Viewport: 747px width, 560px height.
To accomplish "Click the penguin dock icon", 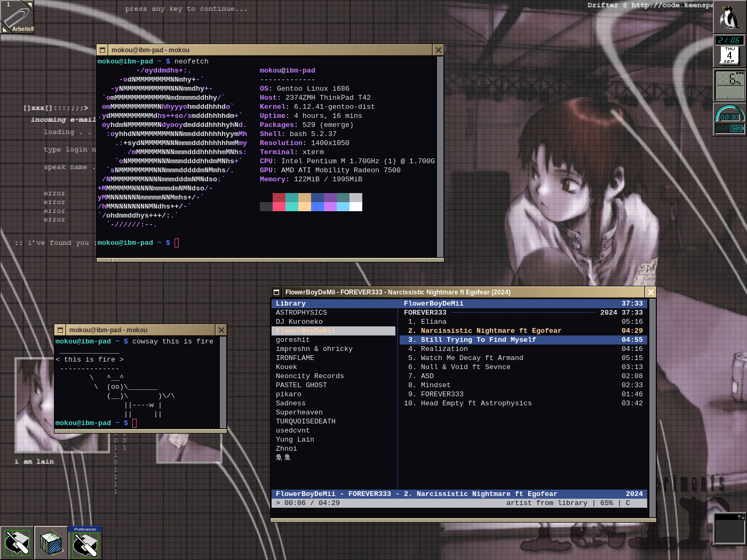I will (x=729, y=17).
